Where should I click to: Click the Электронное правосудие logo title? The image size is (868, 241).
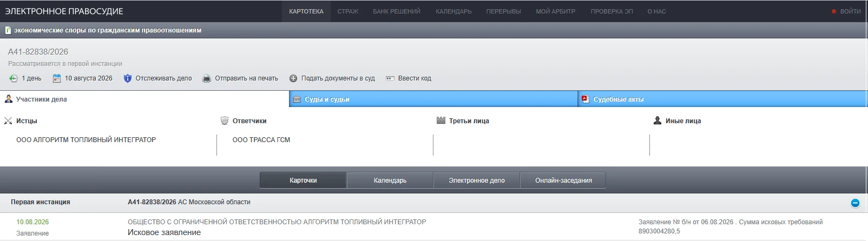[x=64, y=11]
